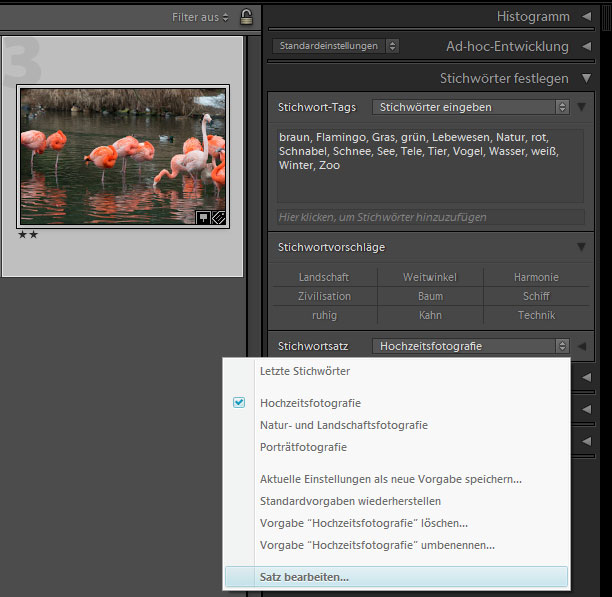Collapse the Stichwörter festlegen panel
Image resolution: width=612 pixels, height=597 pixels.
click(586, 78)
